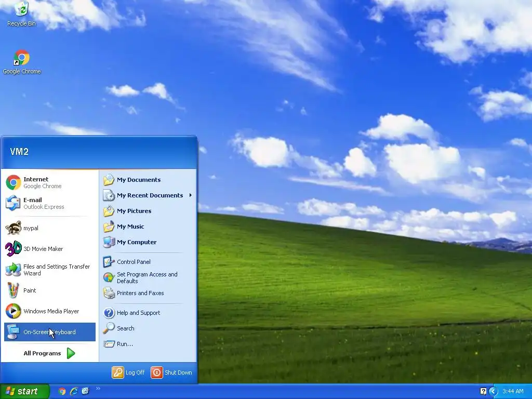Viewport: 532px width, 399px height.
Task: Open the Recycle Bin desktop icon
Action: 21,14
